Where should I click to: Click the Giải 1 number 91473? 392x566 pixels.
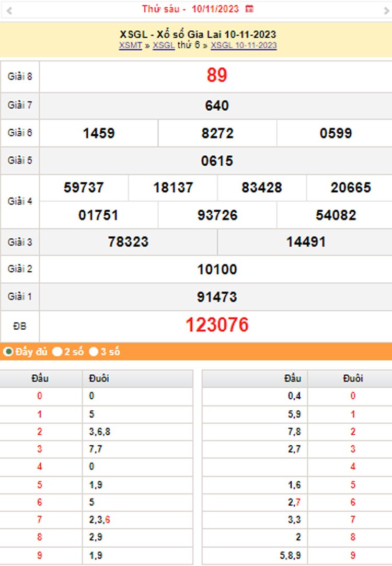[x=216, y=297]
